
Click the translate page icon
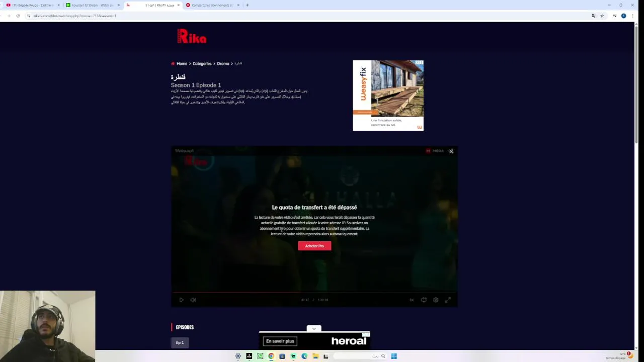tap(594, 16)
